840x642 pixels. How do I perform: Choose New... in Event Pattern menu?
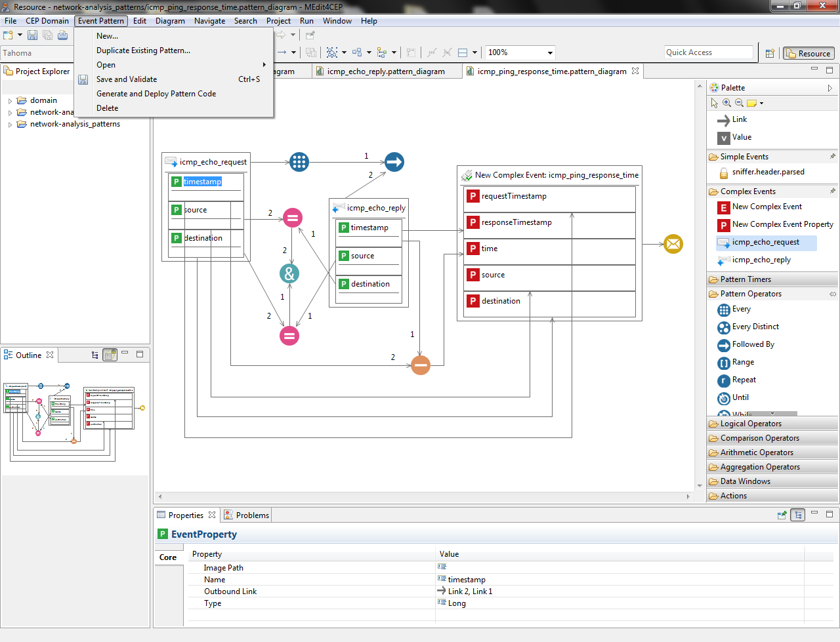pyautogui.click(x=174, y=36)
